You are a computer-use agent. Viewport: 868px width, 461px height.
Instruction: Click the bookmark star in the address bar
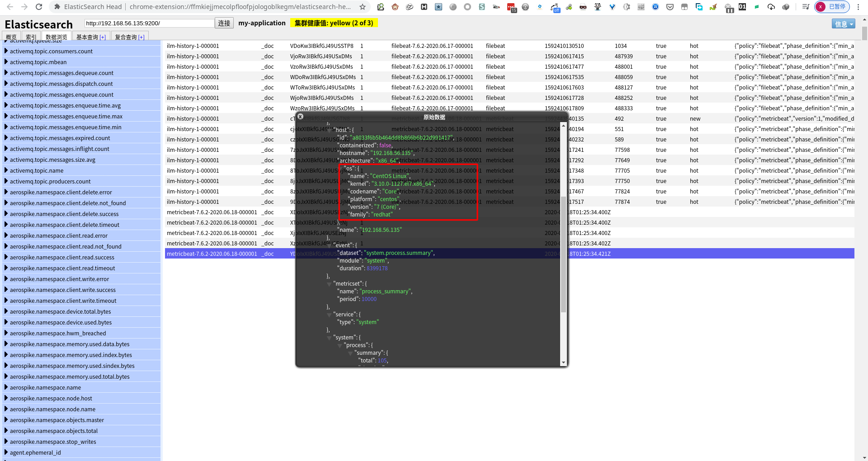click(x=362, y=7)
